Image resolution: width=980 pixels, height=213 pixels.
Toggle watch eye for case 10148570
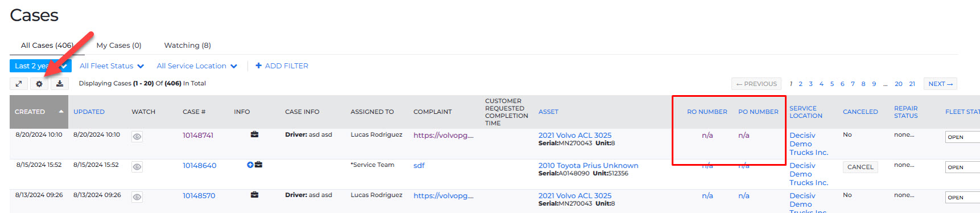point(137,197)
